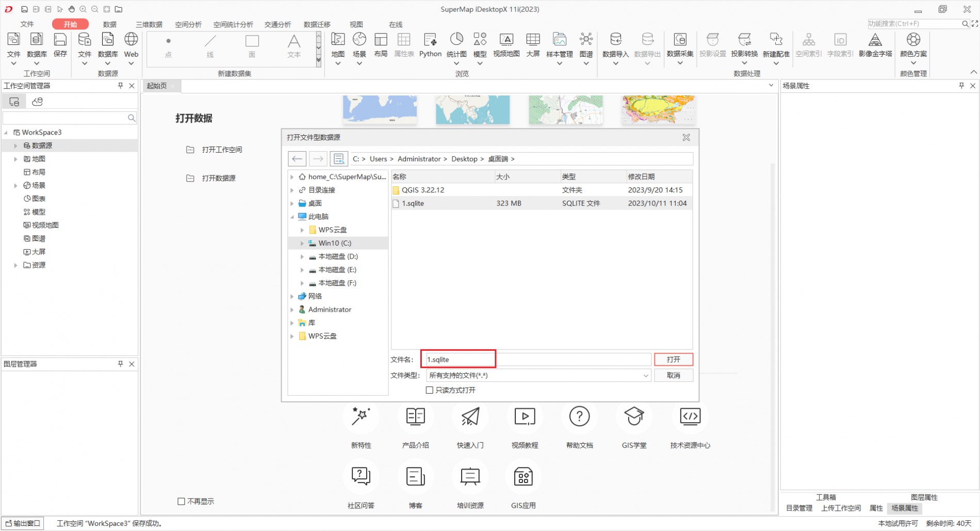
Task: Go back with the dialog's left arrow
Action: pyautogui.click(x=297, y=159)
